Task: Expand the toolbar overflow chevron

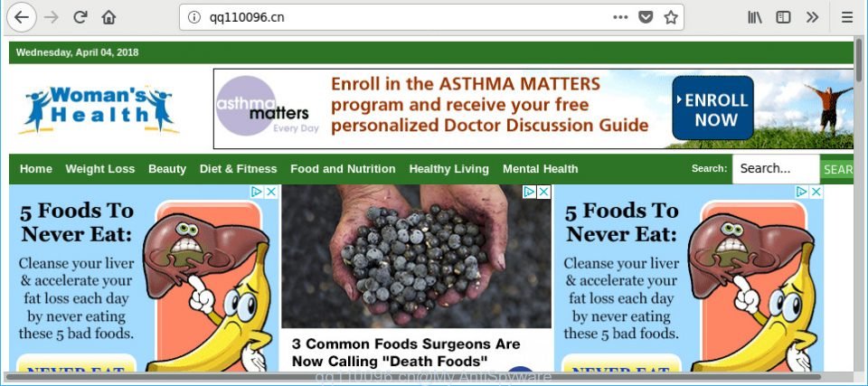Action: tap(812, 17)
